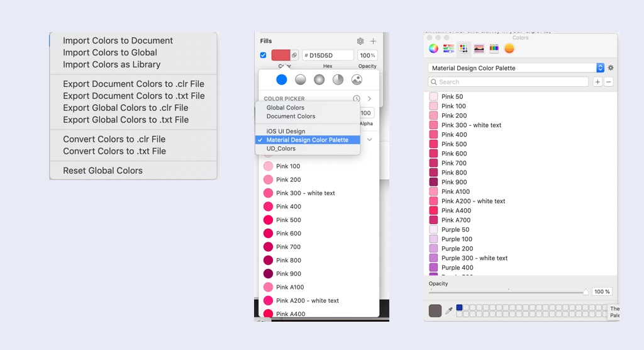Choose Import Colors to Document

click(118, 40)
